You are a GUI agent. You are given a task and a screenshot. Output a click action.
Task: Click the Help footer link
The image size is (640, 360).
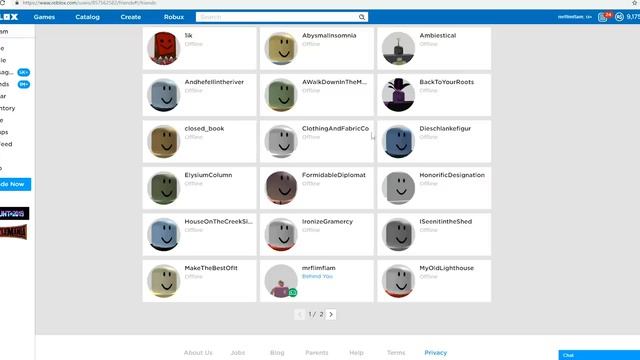[x=356, y=353]
